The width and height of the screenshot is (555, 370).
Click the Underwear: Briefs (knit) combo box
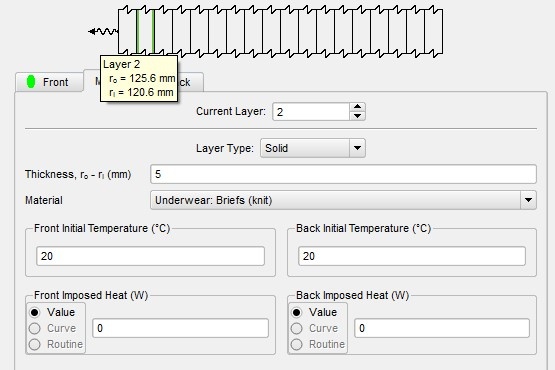pyautogui.click(x=343, y=200)
